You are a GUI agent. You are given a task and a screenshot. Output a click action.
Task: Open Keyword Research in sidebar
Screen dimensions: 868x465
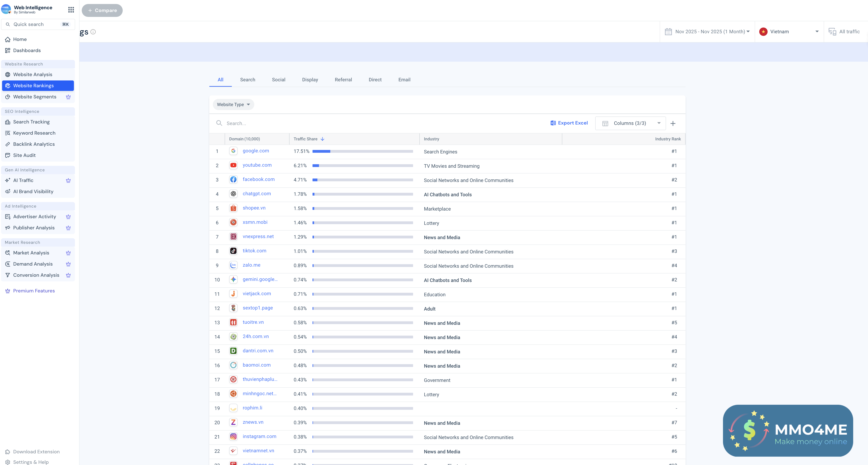tap(34, 133)
